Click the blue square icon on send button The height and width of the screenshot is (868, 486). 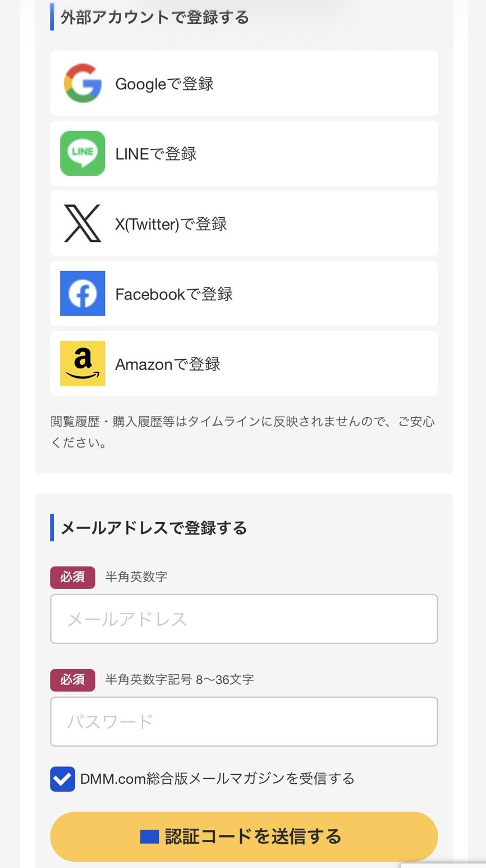click(x=149, y=837)
